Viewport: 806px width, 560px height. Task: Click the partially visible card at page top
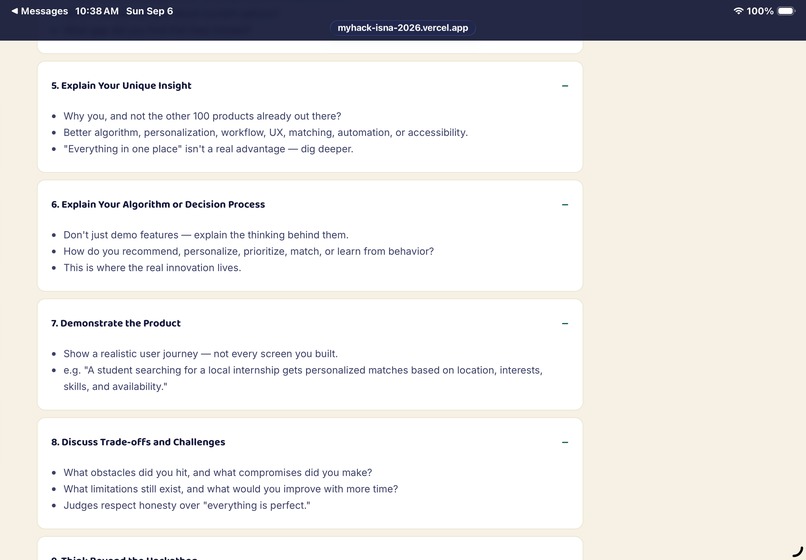click(x=310, y=47)
